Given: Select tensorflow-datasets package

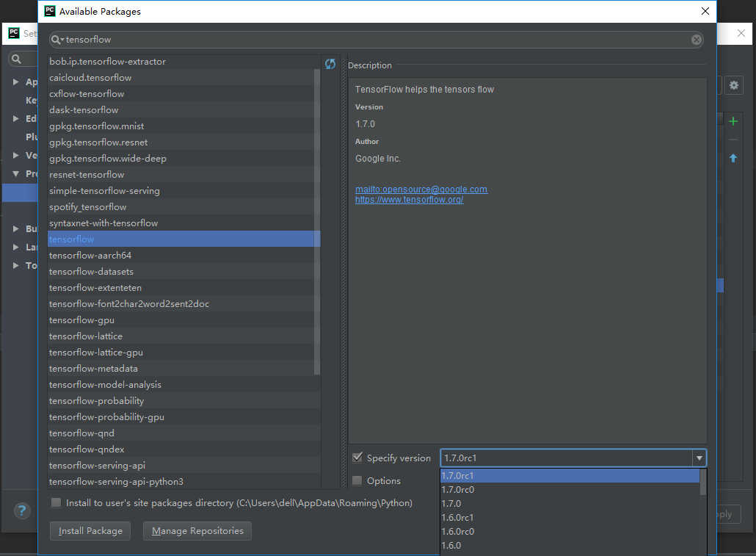Looking at the screenshot, I should (x=183, y=272).
